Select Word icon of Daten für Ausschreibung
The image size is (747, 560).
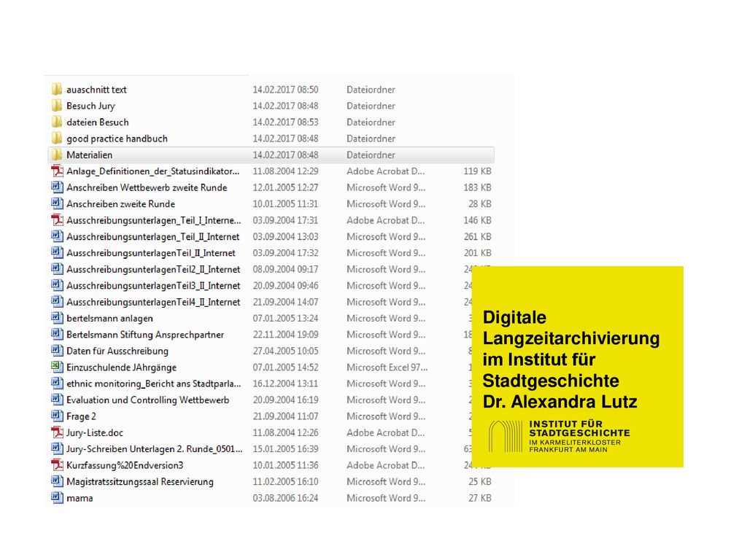pyautogui.click(x=57, y=351)
